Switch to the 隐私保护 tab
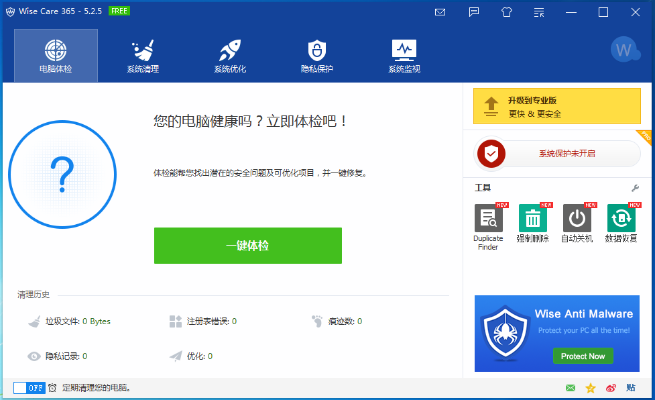Screen dimensions: 655x400 pyautogui.click(x=316, y=56)
